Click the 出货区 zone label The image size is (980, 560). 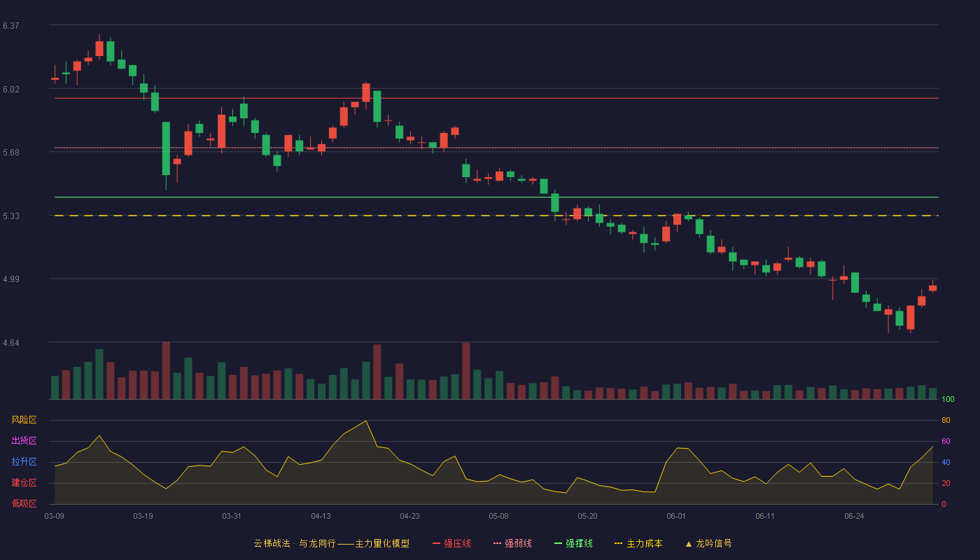click(x=24, y=441)
